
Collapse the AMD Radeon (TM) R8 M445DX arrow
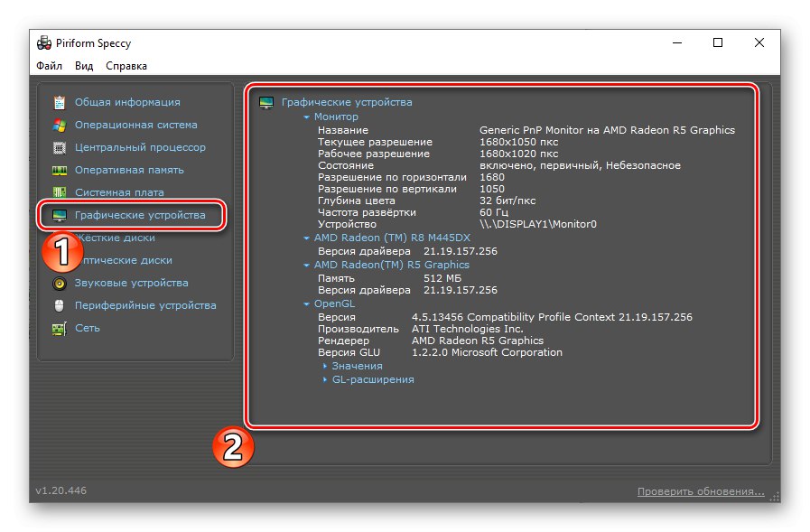306,238
